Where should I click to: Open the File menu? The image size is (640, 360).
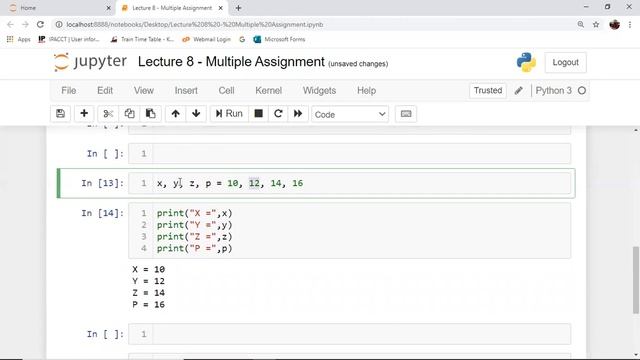69,91
